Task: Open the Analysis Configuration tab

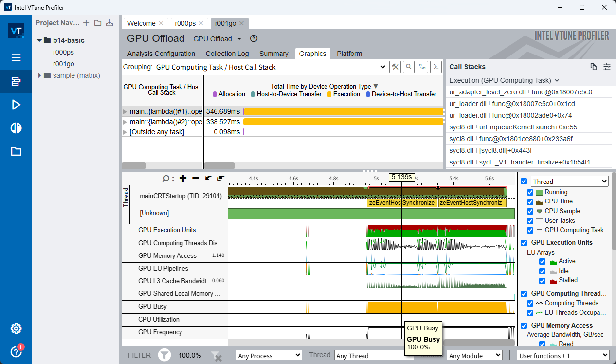Action: click(161, 54)
